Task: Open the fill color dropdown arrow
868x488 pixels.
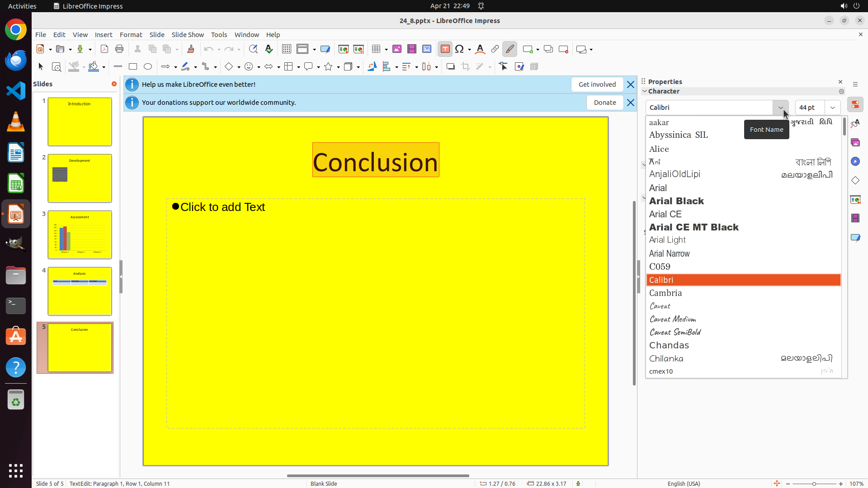Action: [x=104, y=67]
